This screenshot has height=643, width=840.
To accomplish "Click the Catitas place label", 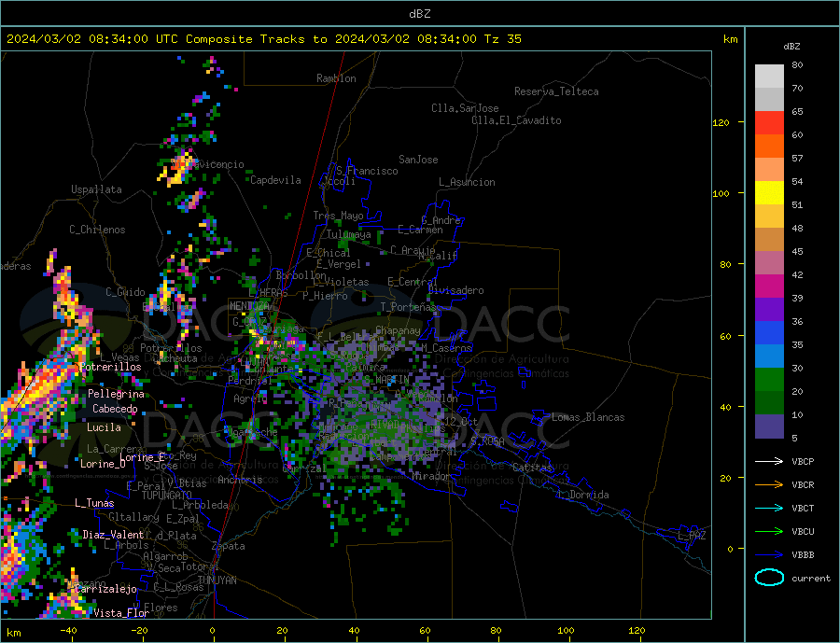I will [x=532, y=468].
